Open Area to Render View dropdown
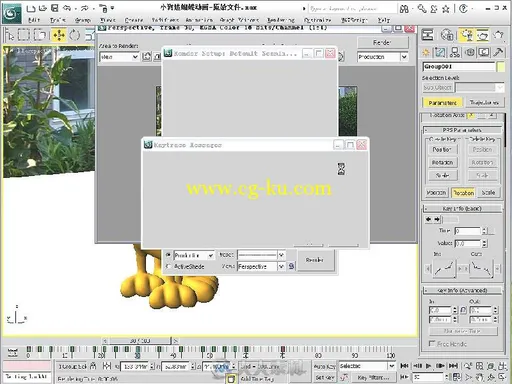 click(x=119, y=57)
